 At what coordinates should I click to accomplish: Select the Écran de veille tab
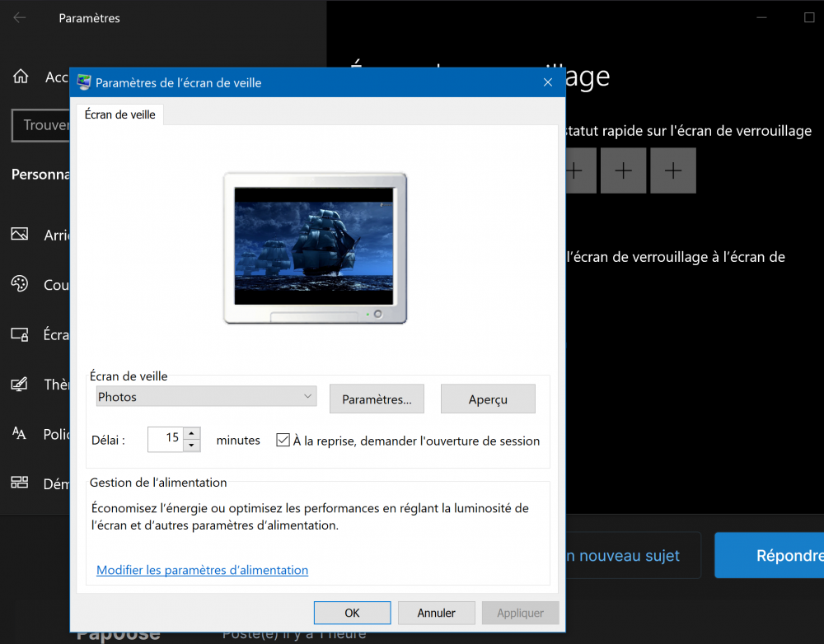point(120,114)
